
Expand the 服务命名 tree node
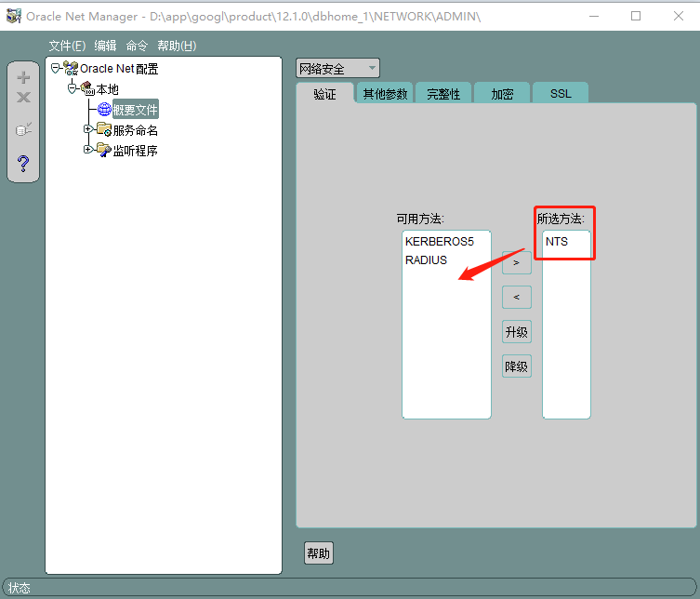point(88,129)
